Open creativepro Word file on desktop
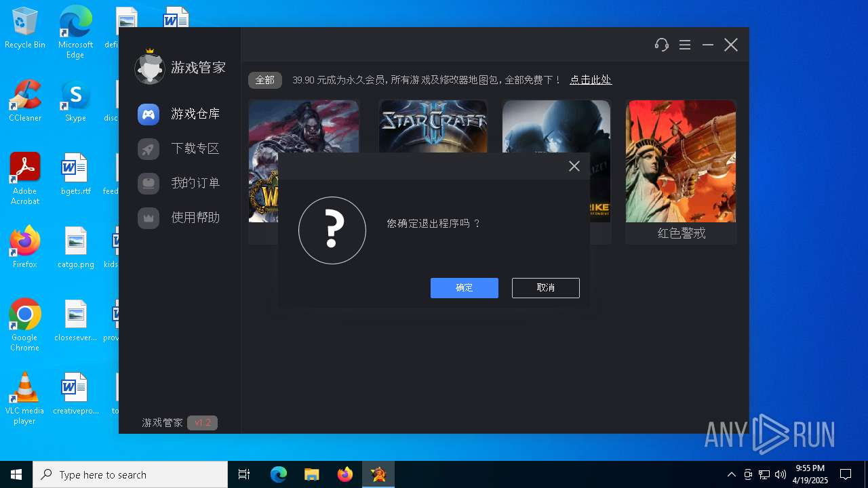The height and width of the screenshot is (488, 868). pos(75,394)
